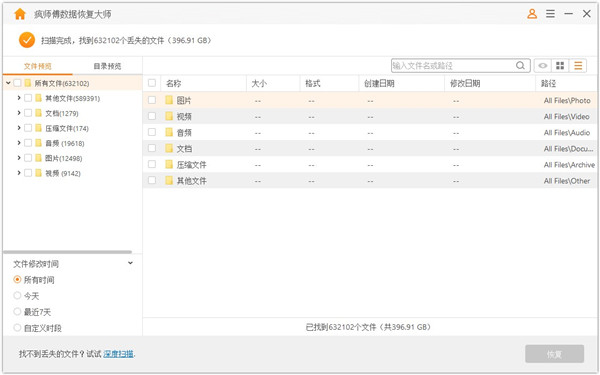The height and width of the screenshot is (375, 600).
Task: Click folder icon beside 图片(12498)
Action: point(38,158)
